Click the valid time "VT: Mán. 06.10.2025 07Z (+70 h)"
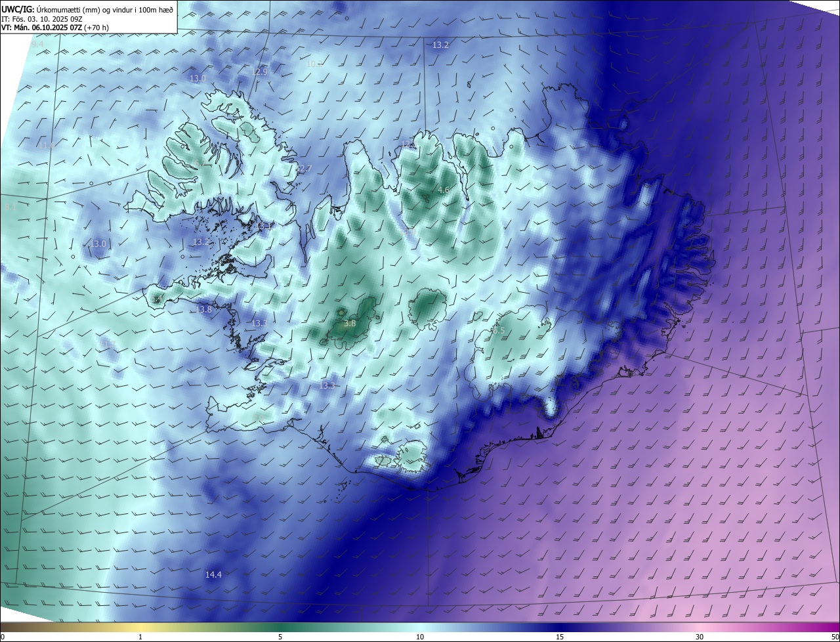The image size is (840, 642). point(54,28)
